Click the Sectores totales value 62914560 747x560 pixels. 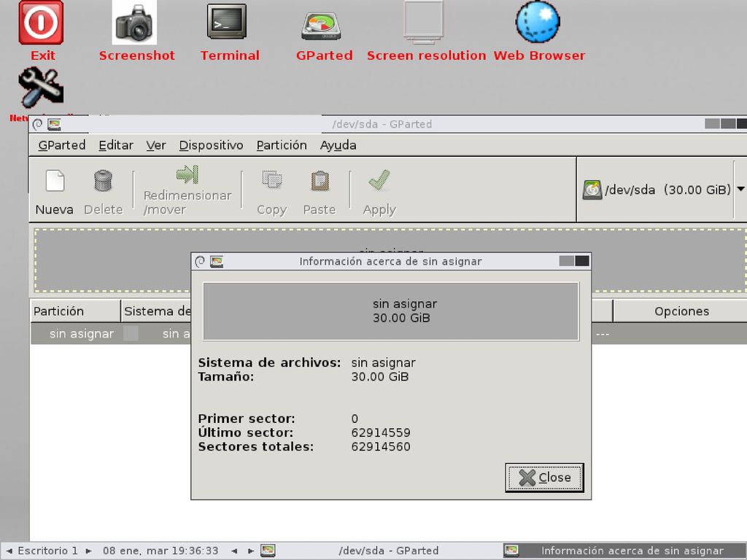tap(381, 447)
